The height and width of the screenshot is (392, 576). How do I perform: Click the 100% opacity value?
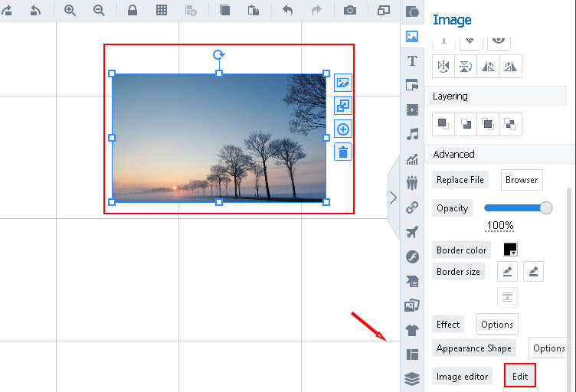(499, 225)
